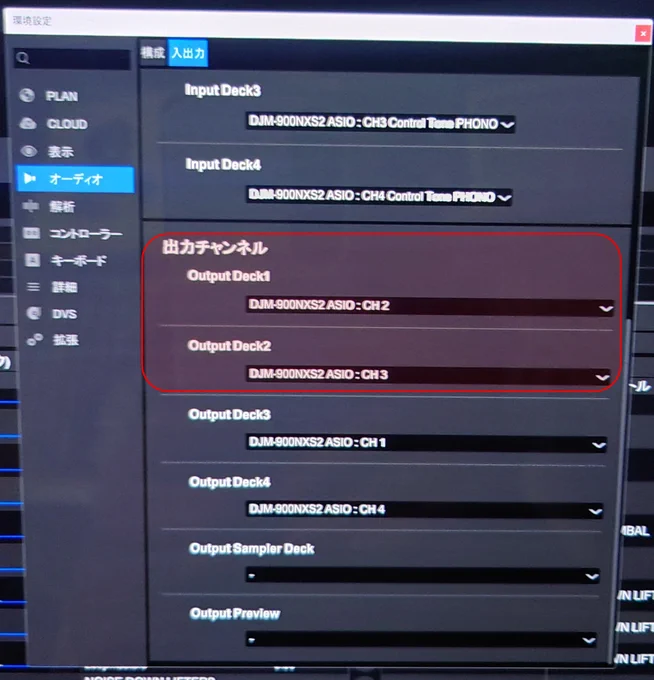
Task: Open Output Deck4 channel dropdown
Action: tap(424, 510)
